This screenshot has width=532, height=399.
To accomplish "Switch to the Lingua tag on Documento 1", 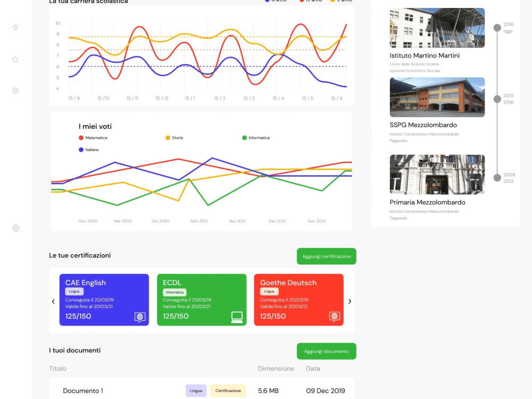I will pyautogui.click(x=196, y=390).
